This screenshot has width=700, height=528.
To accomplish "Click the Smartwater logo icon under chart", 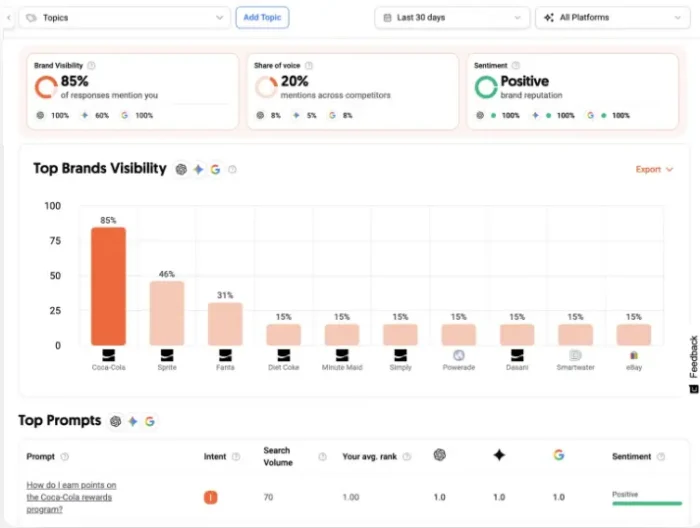I will click(x=575, y=355).
